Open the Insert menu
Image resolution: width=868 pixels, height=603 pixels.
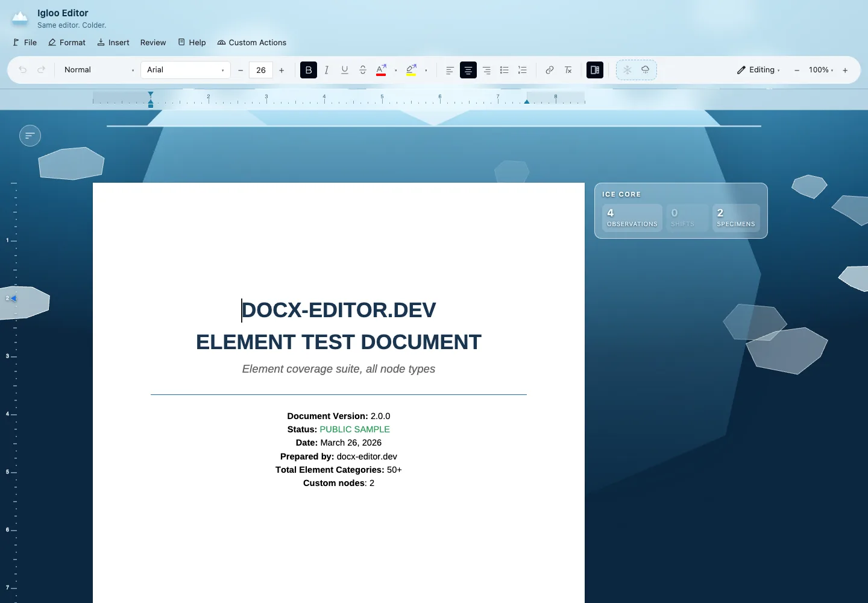point(113,42)
